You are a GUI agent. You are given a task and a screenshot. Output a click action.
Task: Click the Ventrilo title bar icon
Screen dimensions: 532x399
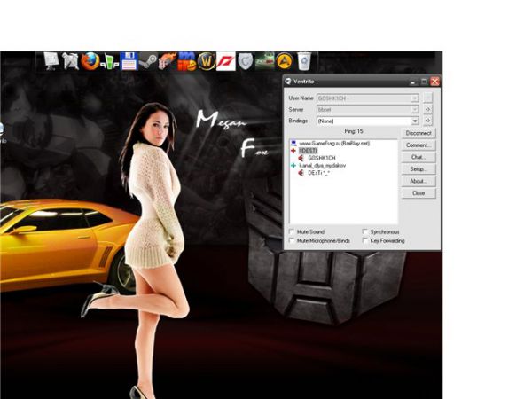click(288, 81)
